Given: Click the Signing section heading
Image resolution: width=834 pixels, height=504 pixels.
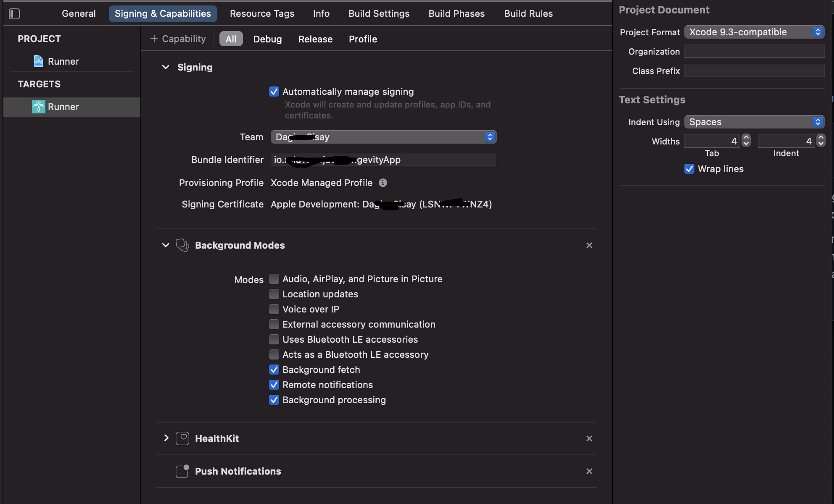Looking at the screenshot, I should [x=195, y=67].
